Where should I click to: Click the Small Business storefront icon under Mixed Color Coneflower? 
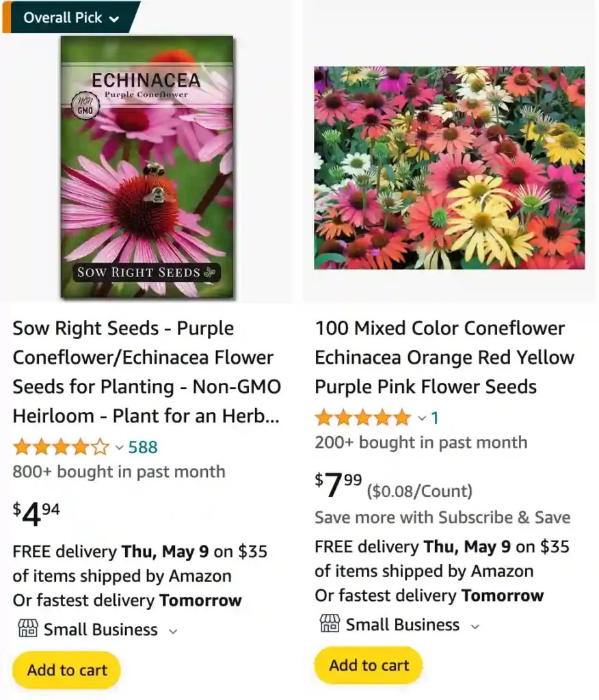329,624
